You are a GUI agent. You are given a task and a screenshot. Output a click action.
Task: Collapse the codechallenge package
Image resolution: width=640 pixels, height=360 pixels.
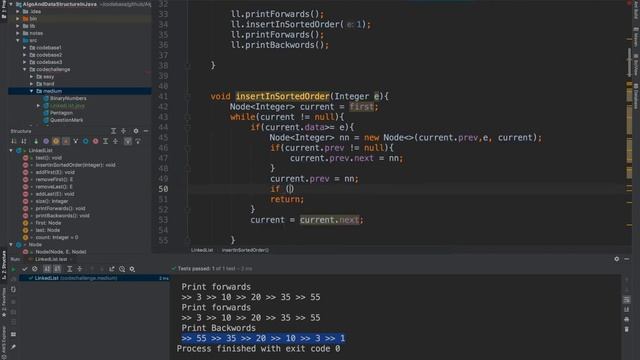[x=25, y=69]
